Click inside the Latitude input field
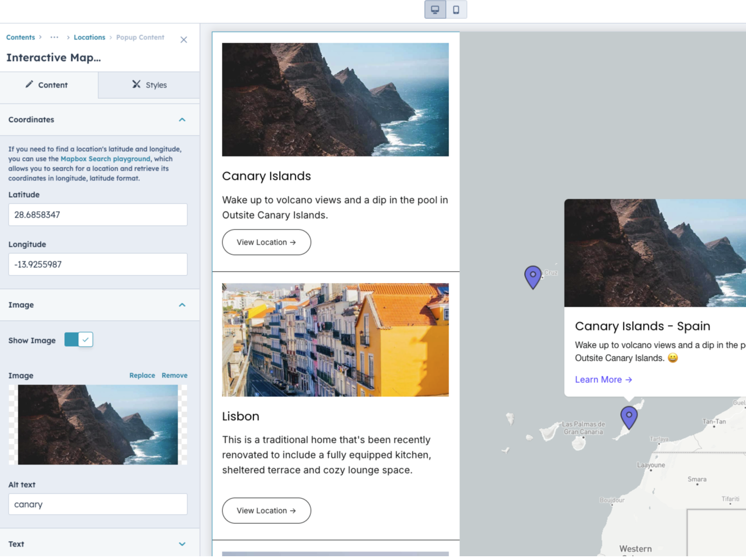The height and width of the screenshot is (560, 746). pos(97,214)
